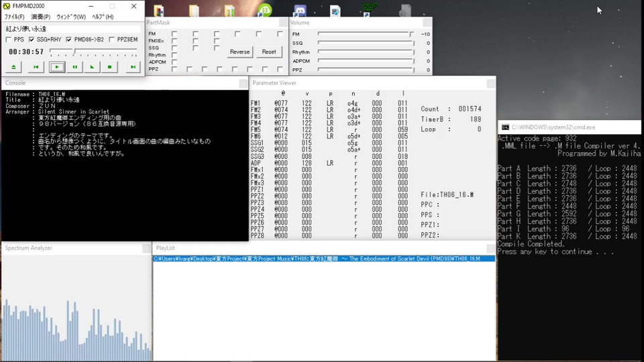The image size is (644, 362).
Task: Close the FMPMD2000 main window
Action: point(134,6)
